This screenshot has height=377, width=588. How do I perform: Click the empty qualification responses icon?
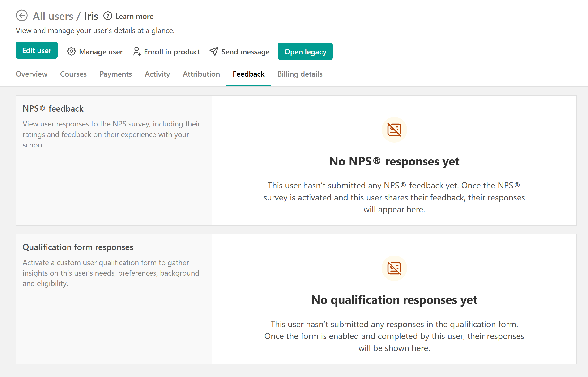tap(394, 268)
